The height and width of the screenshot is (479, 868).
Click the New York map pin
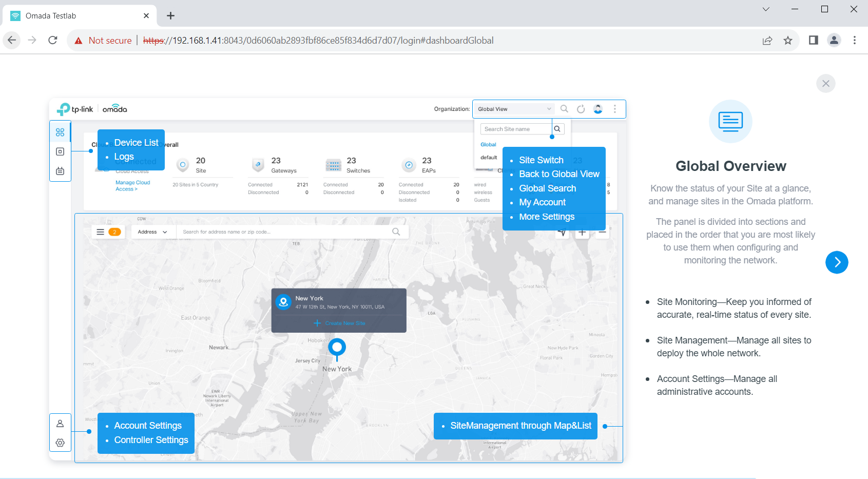click(337, 349)
